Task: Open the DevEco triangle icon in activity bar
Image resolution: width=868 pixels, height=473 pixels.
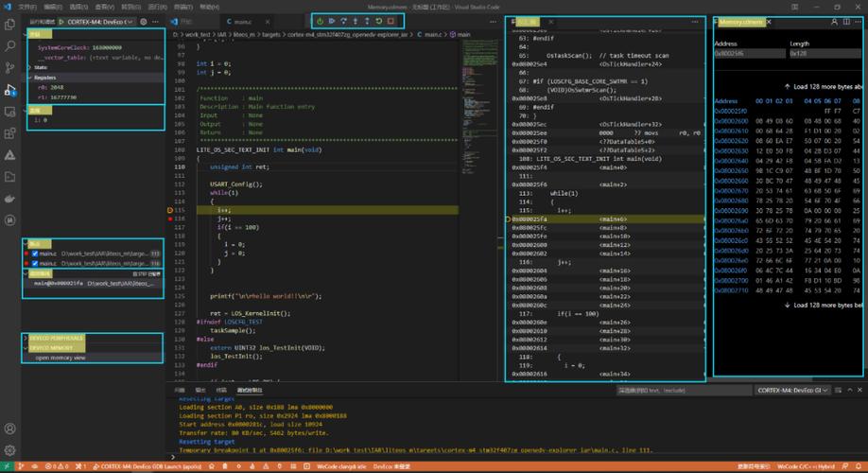Action: click(10, 155)
